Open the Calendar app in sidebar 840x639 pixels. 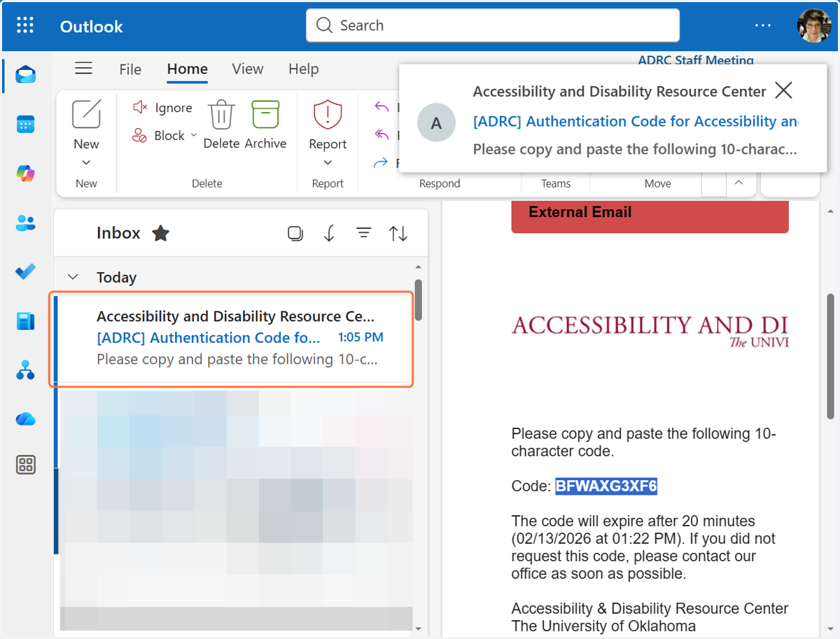click(26, 125)
